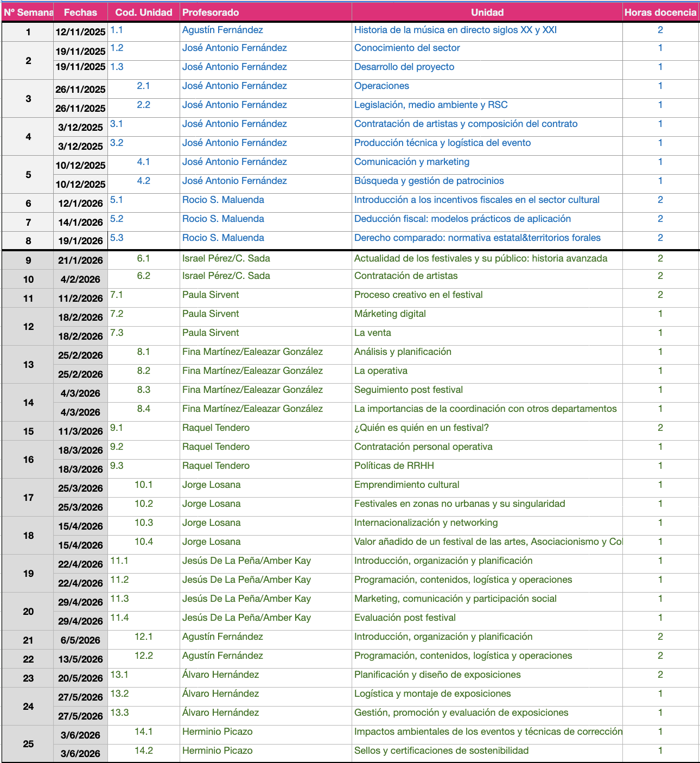This screenshot has height=763, width=700.
Task: Click the 20/5/2026 date cell
Action: 80,678
